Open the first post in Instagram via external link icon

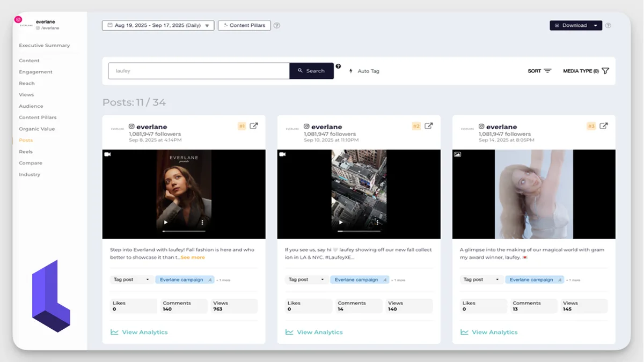[x=254, y=125]
